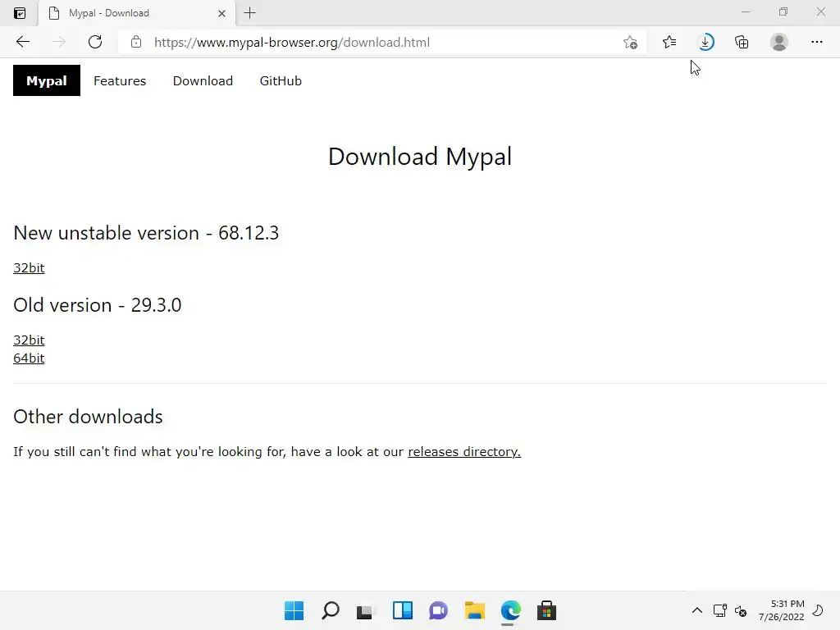The height and width of the screenshot is (630, 840).
Task: Open Teams Chat from taskbar
Action: pos(438,610)
